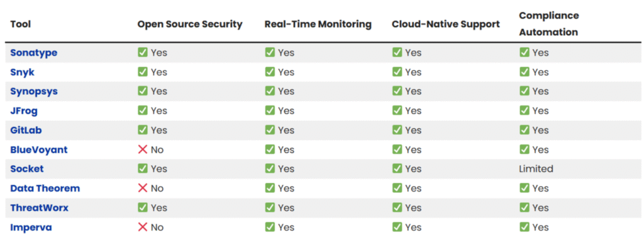Viewport: 644px width, 248px height.
Task: Select 'Yes' under Compliance Automation for Synopsys
Action: [x=541, y=92]
